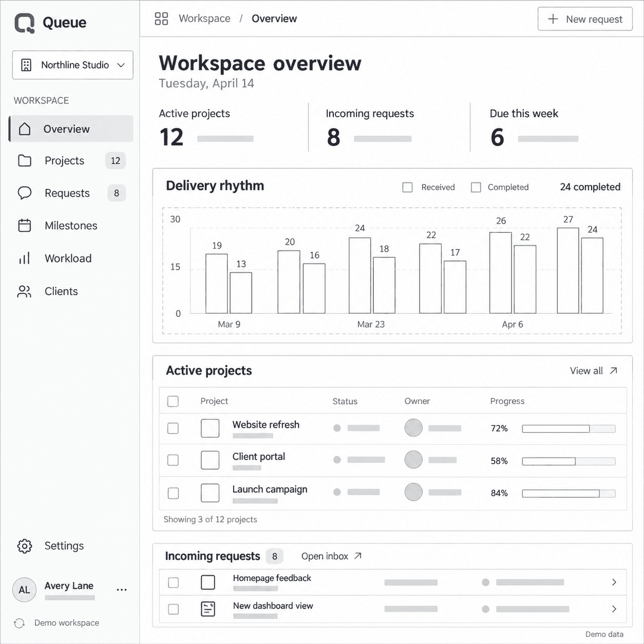Viewport: 644px width, 644px height.
Task: Click the grid icon before the Workspace breadcrumb
Action: click(x=161, y=19)
